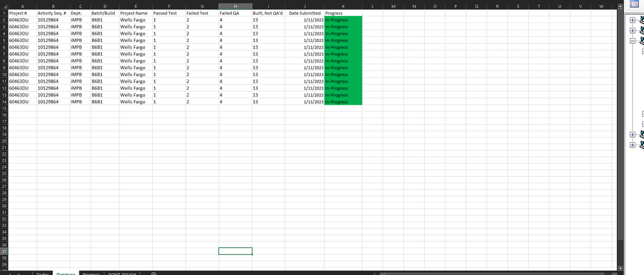Expand the topmost plus node in project tree
Image resolution: width=644 pixels, height=275 pixels.
[632, 20]
